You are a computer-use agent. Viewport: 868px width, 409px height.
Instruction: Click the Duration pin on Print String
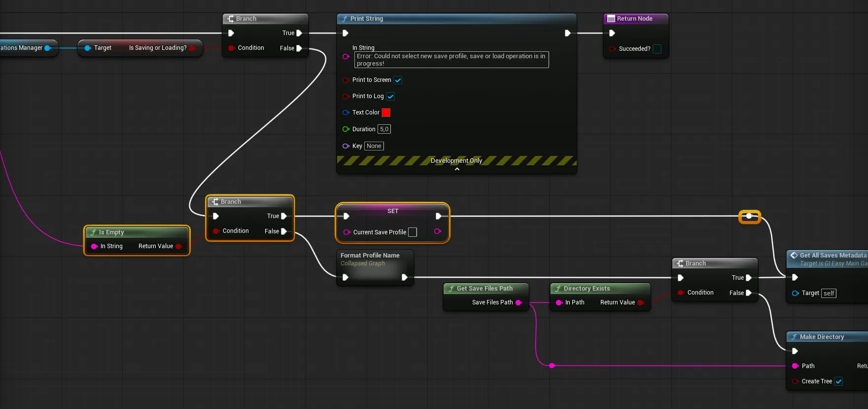tap(346, 129)
